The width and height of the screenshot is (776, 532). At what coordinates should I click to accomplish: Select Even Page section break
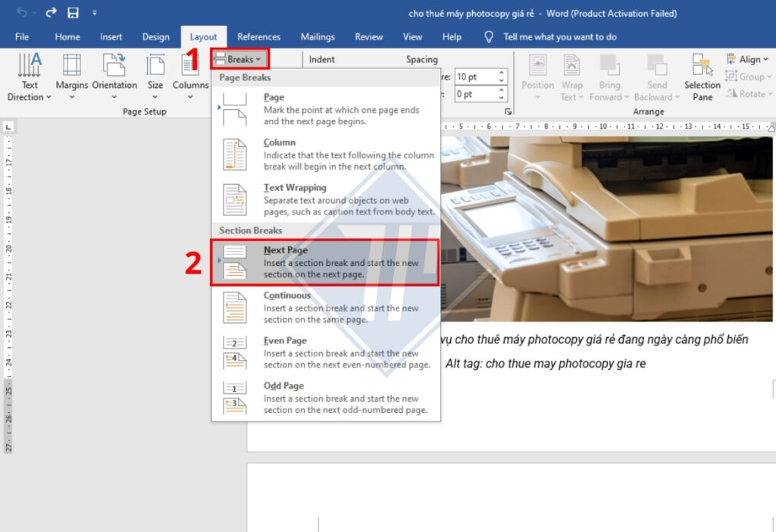(x=326, y=352)
